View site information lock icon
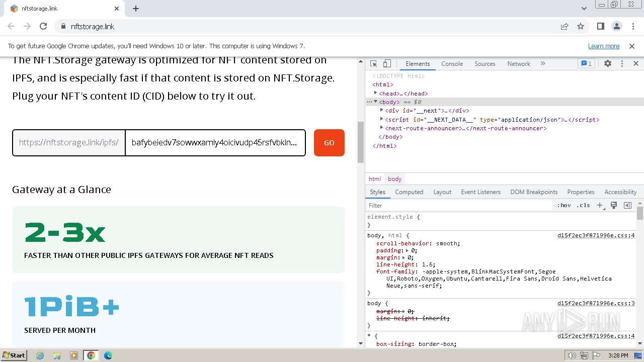Image resolution: width=644 pixels, height=362 pixels. [x=63, y=26]
